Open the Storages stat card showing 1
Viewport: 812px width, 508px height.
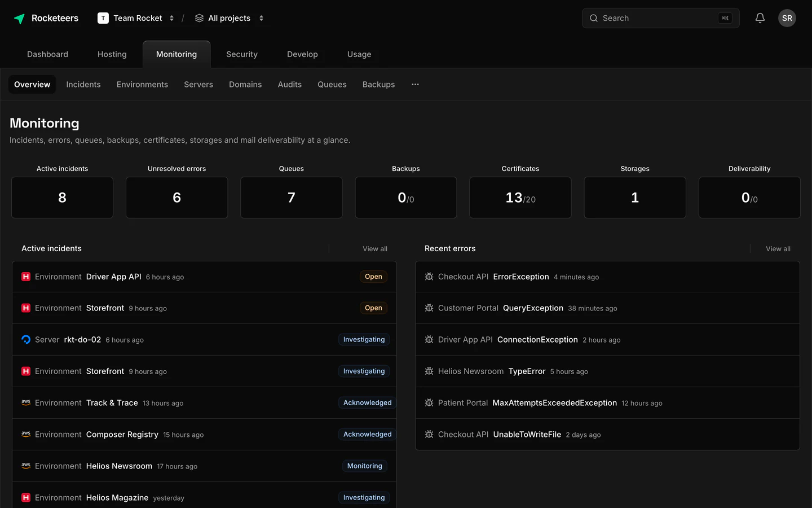635,198
